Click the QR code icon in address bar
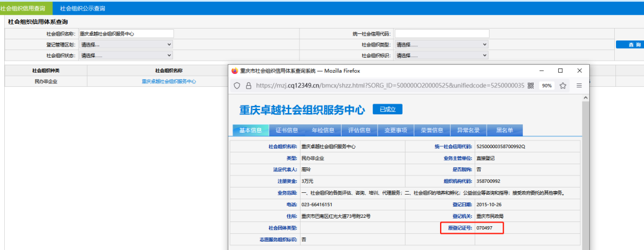 pos(531,86)
